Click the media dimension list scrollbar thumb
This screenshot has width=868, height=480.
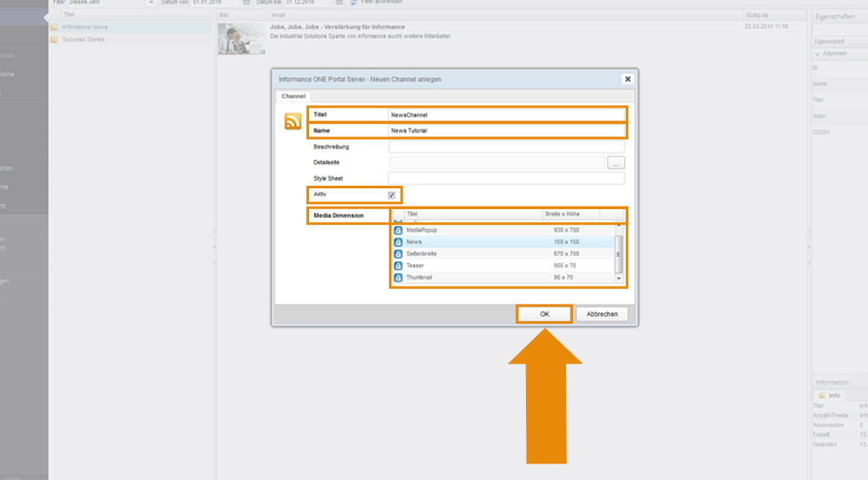click(x=619, y=254)
